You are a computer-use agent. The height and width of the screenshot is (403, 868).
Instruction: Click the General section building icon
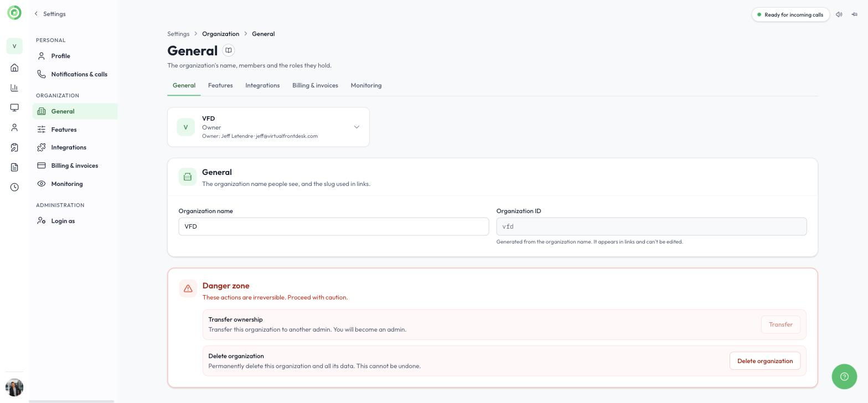click(x=188, y=177)
